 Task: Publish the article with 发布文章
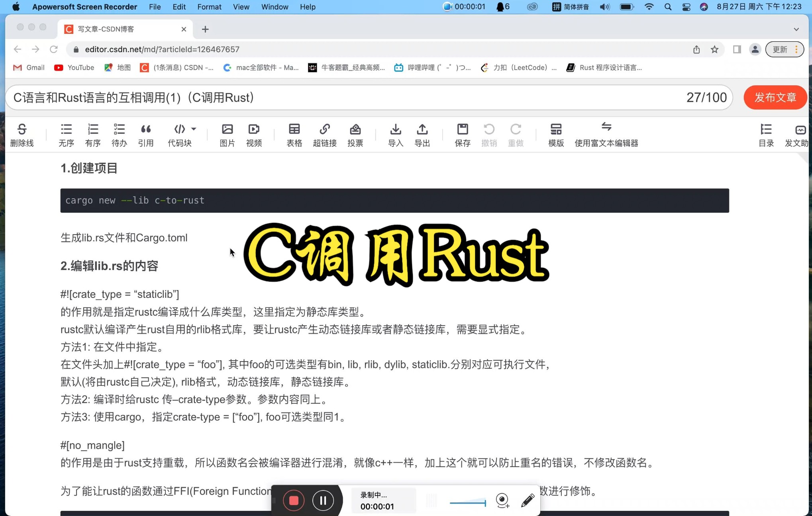(775, 97)
